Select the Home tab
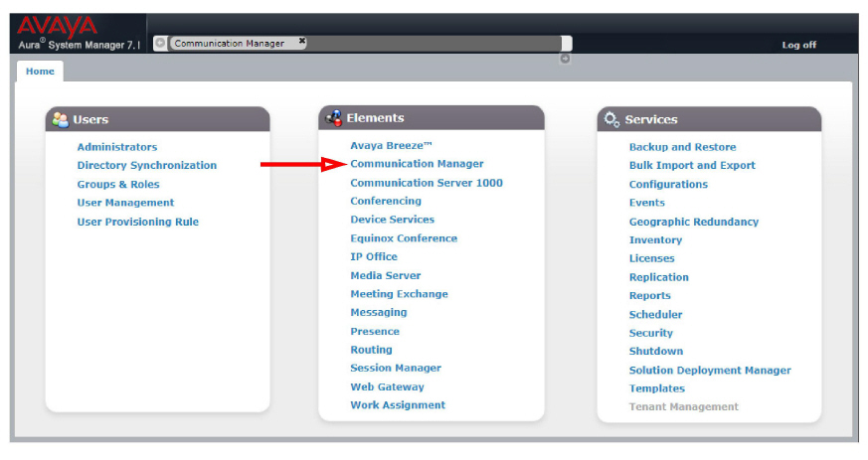Viewport: 868px width, 460px height. 40,72
